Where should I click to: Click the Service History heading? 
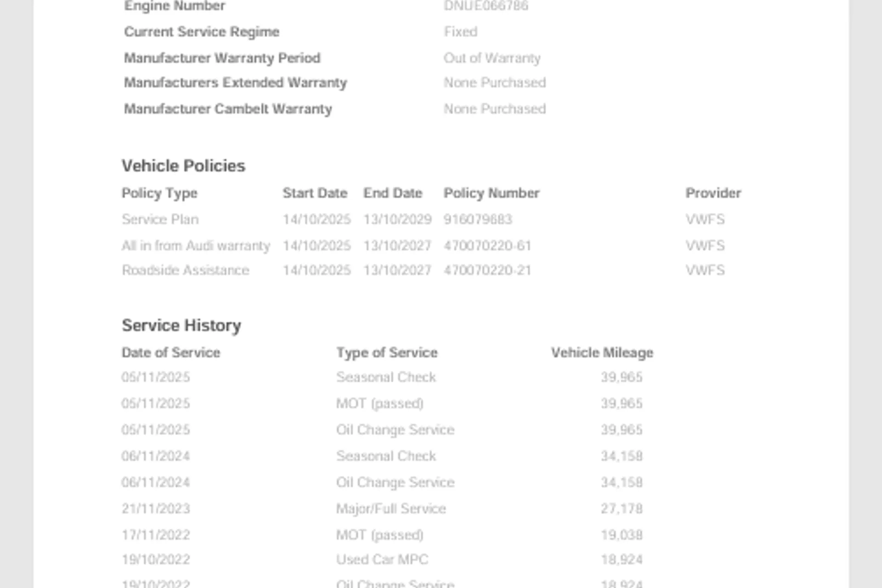[x=181, y=325]
